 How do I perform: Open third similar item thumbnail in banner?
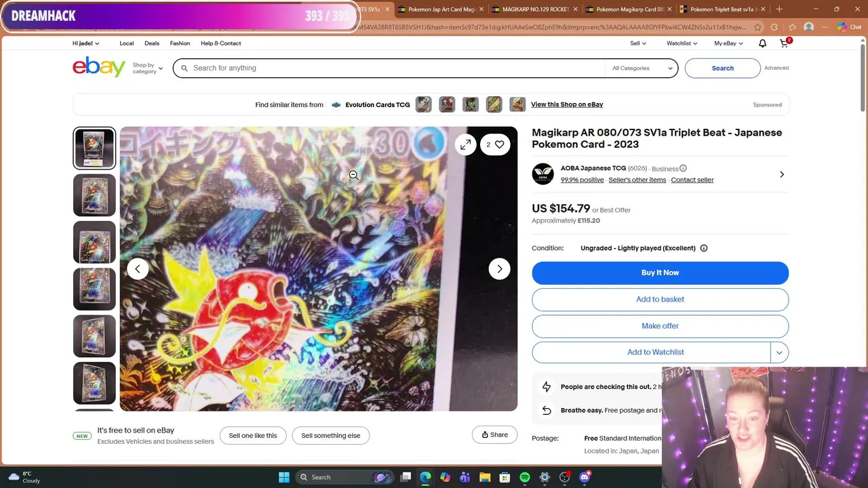[x=470, y=104]
